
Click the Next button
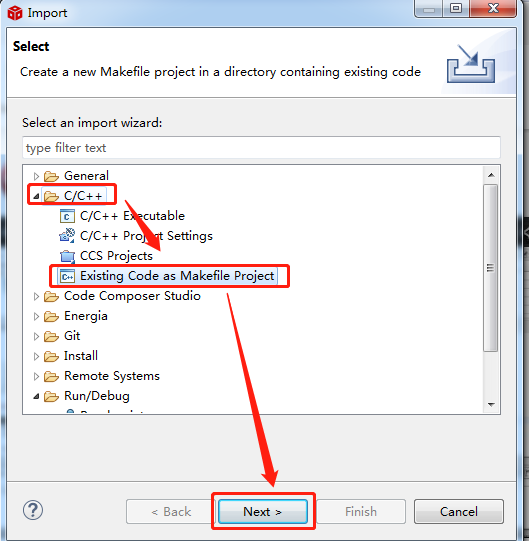(263, 511)
